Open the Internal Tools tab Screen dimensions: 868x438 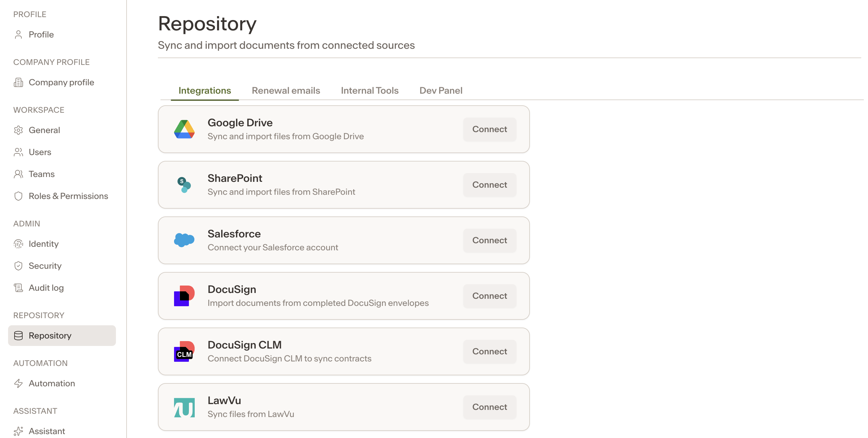[x=370, y=91]
